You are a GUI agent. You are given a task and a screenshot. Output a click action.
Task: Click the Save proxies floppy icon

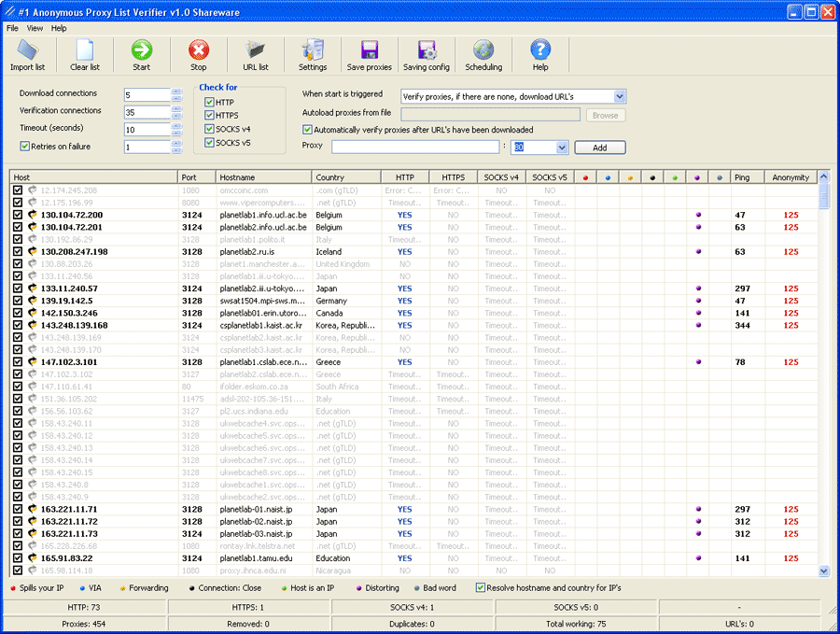[370, 50]
